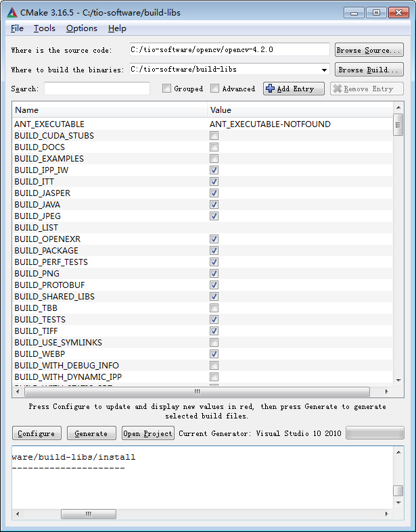Select the BUILD_LIST row name
This screenshot has width=416, height=532.
click(x=36, y=228)
